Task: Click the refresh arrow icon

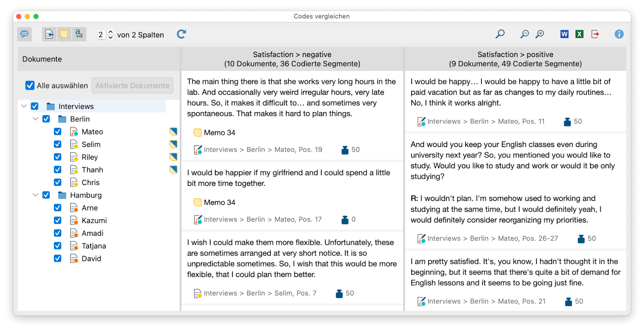Action: [181, 34]
